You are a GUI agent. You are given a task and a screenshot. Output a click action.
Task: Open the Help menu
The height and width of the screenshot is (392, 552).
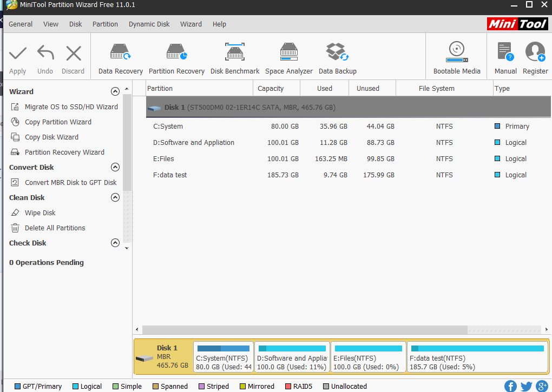click(219, 24)
